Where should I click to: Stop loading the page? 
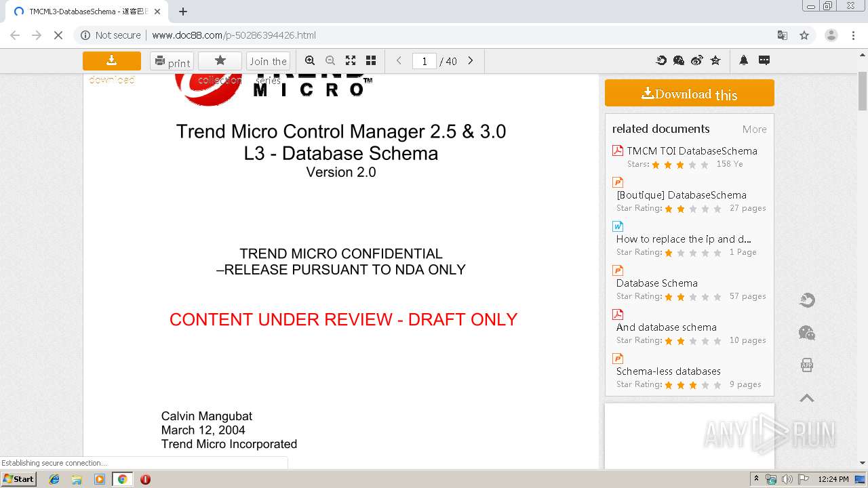[58, 35]
